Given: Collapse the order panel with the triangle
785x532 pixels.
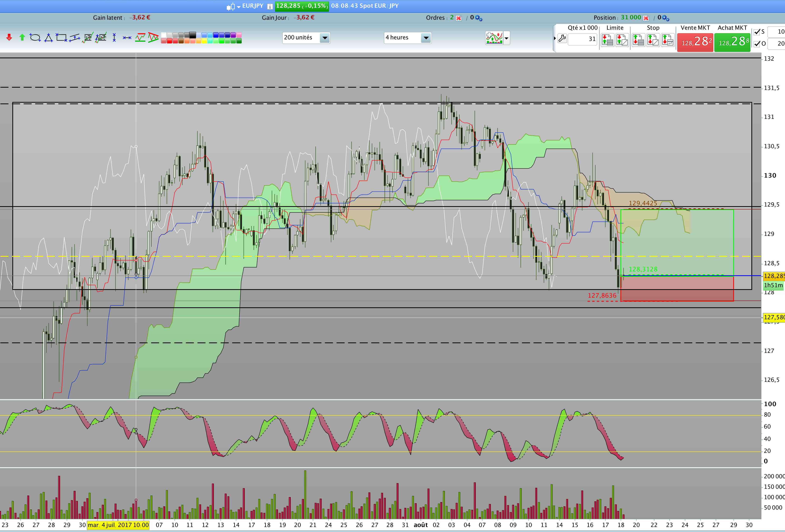Looking at the screenshot, I should [555, 38].
